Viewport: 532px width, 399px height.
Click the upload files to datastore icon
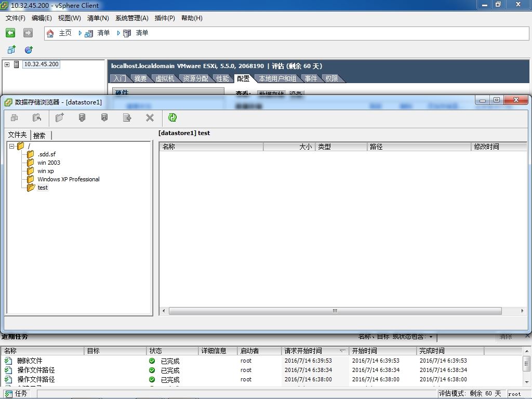click(x=82, y=118)
